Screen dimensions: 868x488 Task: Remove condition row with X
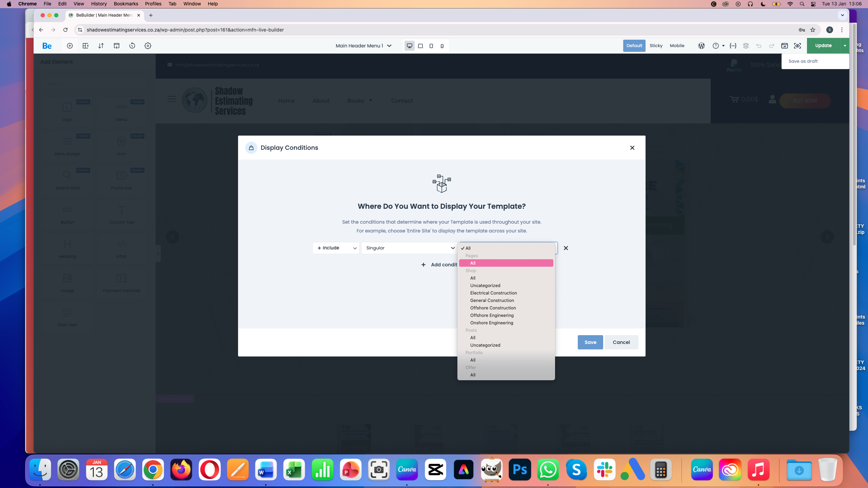(x=566, y=248)
